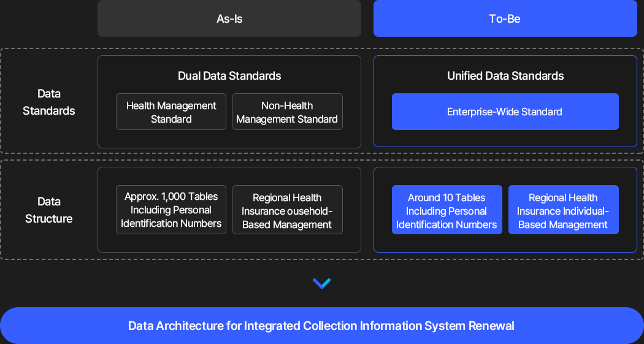The width and height of the screenshot is (644, 344).
Task: Click the Data Architecture for Integrated Collection banner
Action: pos(321,326)
